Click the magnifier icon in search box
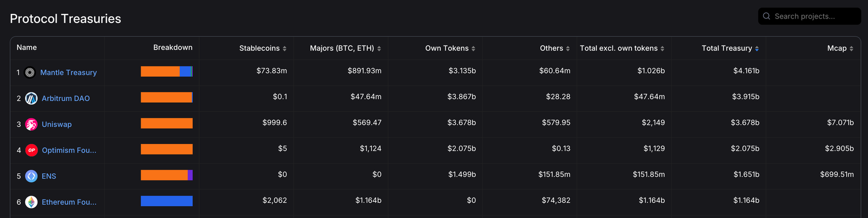Image resolution: width=868 pixels, height=218 pixels. coord(766,17)
